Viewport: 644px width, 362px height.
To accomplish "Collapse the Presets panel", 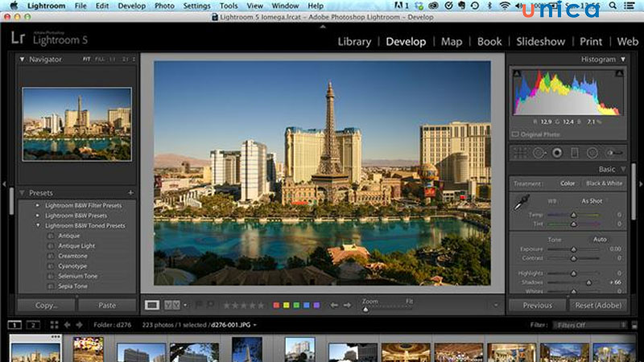I will coord(22,192).
